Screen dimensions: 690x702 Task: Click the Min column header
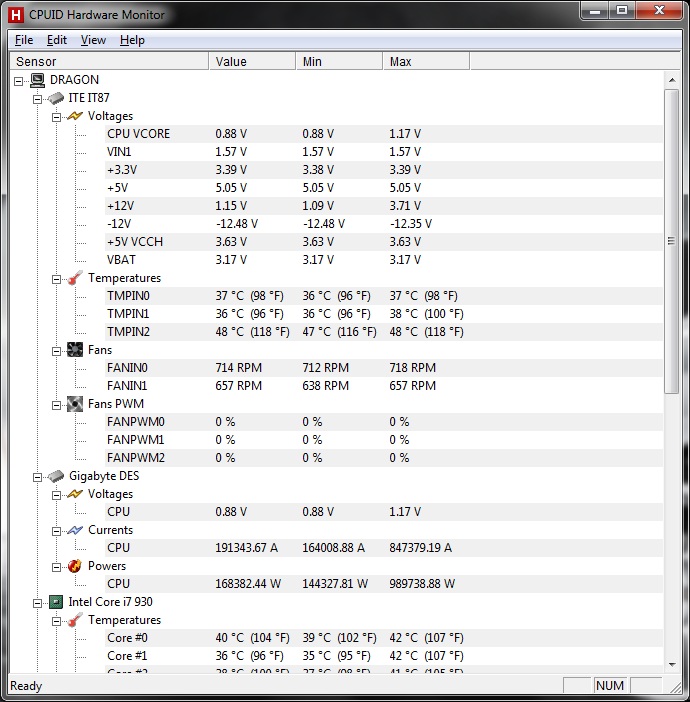(339, 61)
